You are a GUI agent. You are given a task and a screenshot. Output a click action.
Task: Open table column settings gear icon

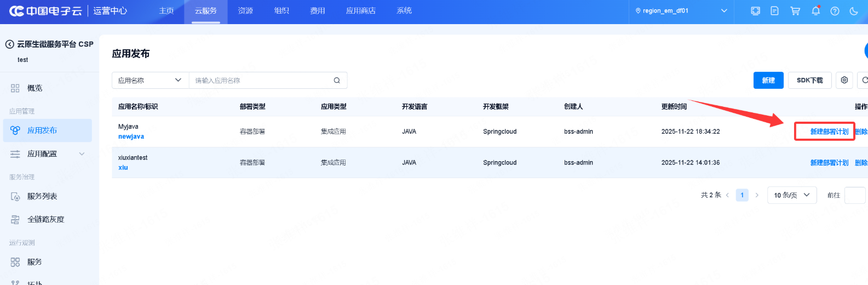tap(844, 80)
